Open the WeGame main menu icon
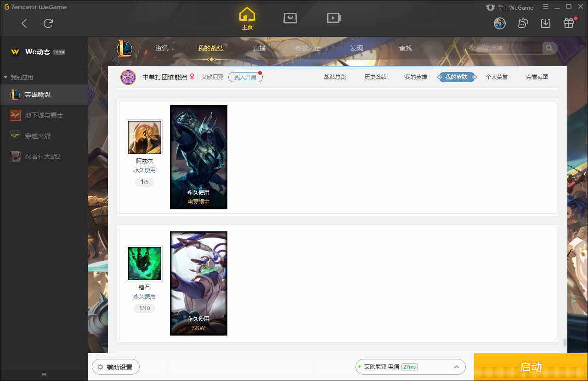This screenshot has width=588, height=381. [546, 7]
